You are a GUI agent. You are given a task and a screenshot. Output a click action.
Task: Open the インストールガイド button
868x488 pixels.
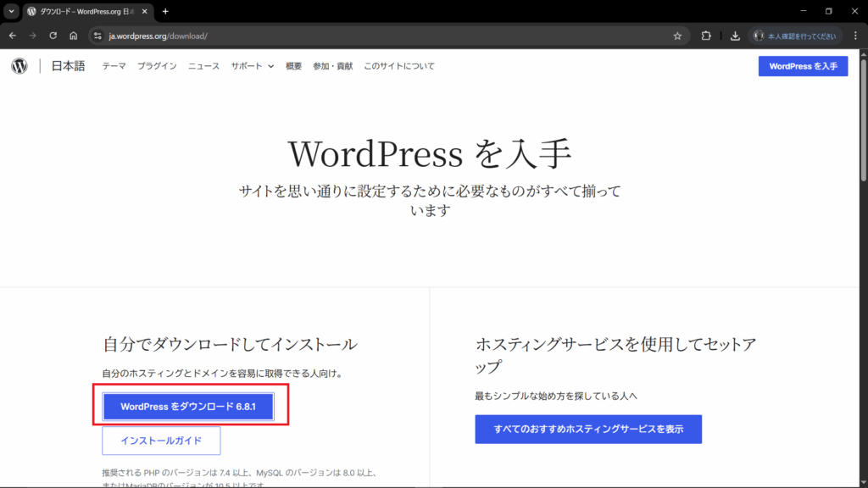tap(161, 441)
